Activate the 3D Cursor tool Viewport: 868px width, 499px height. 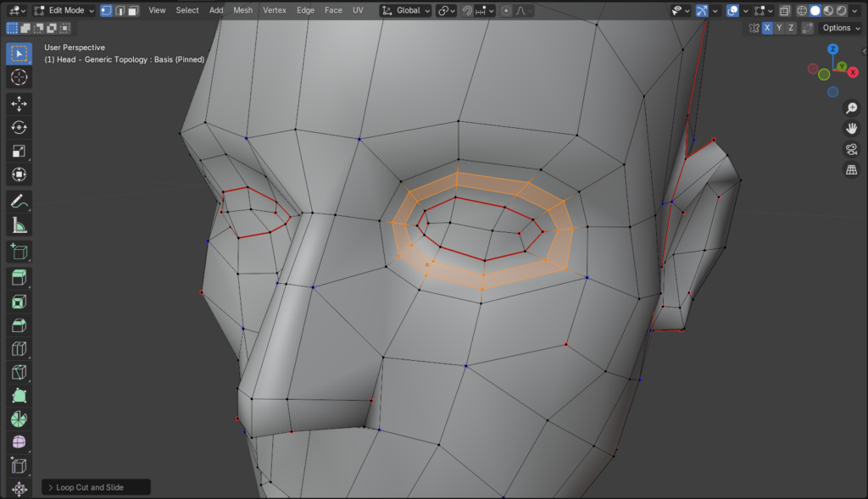coord(19,77)
